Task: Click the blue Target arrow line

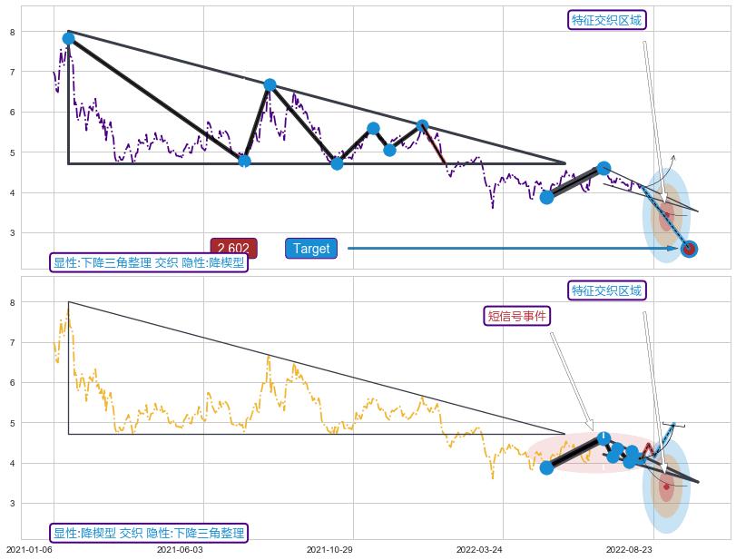Action: [508, 248]
